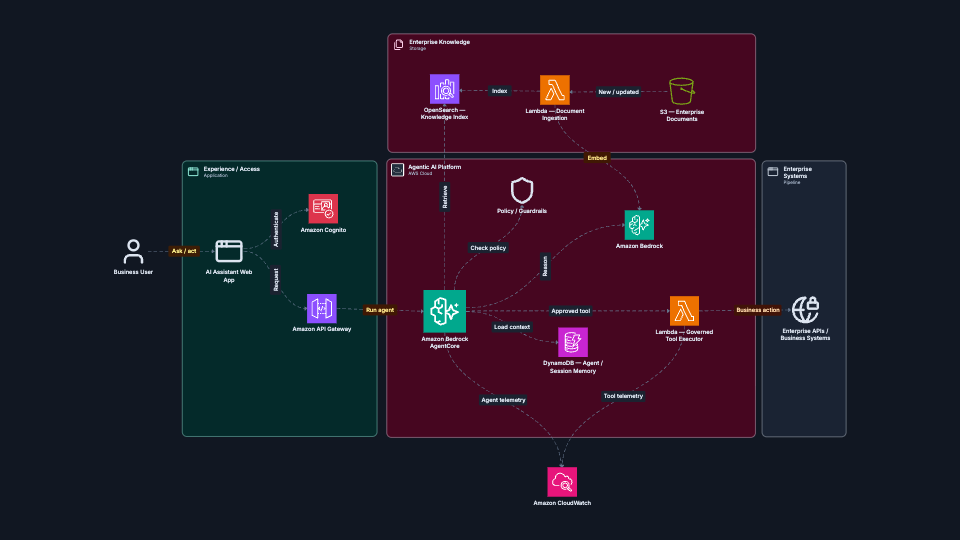Click the Amazon Bedrock brain icon

(x=639, y=225)
